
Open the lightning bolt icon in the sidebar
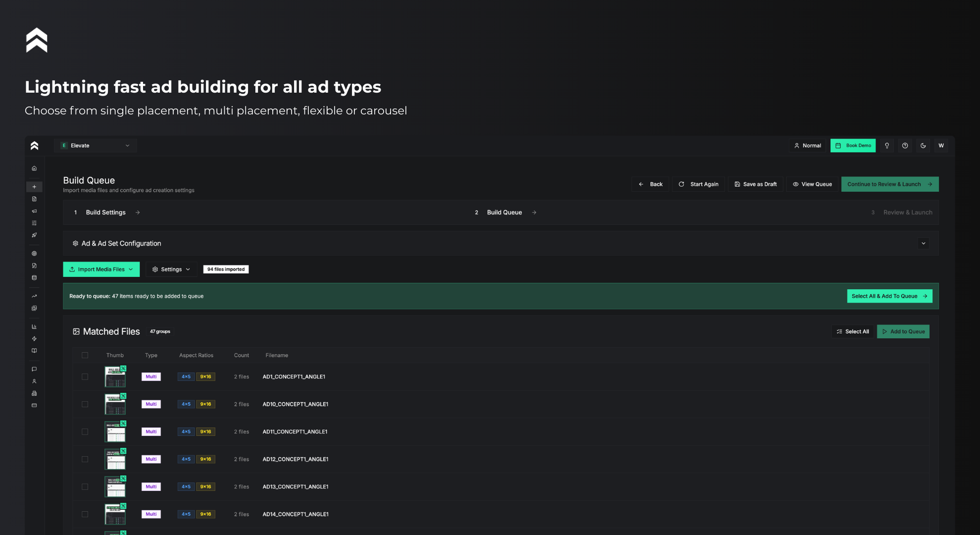[34, 339]
